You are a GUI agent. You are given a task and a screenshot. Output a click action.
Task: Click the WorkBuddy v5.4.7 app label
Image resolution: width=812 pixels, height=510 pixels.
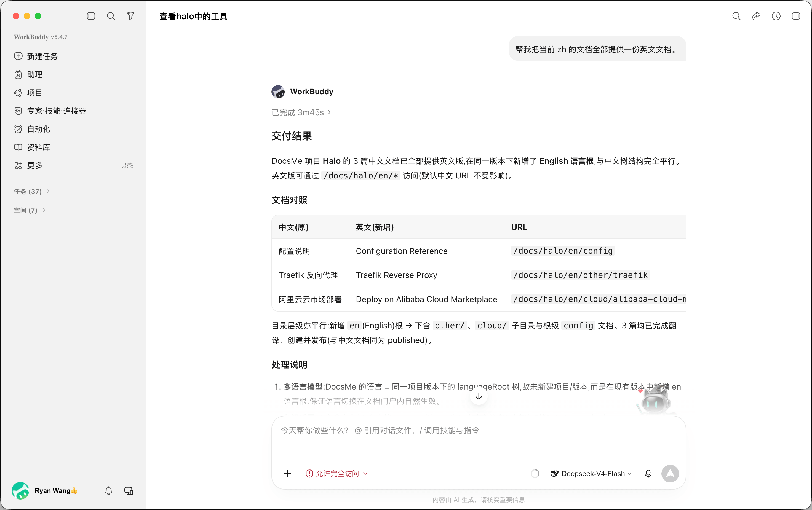[41, 37]
